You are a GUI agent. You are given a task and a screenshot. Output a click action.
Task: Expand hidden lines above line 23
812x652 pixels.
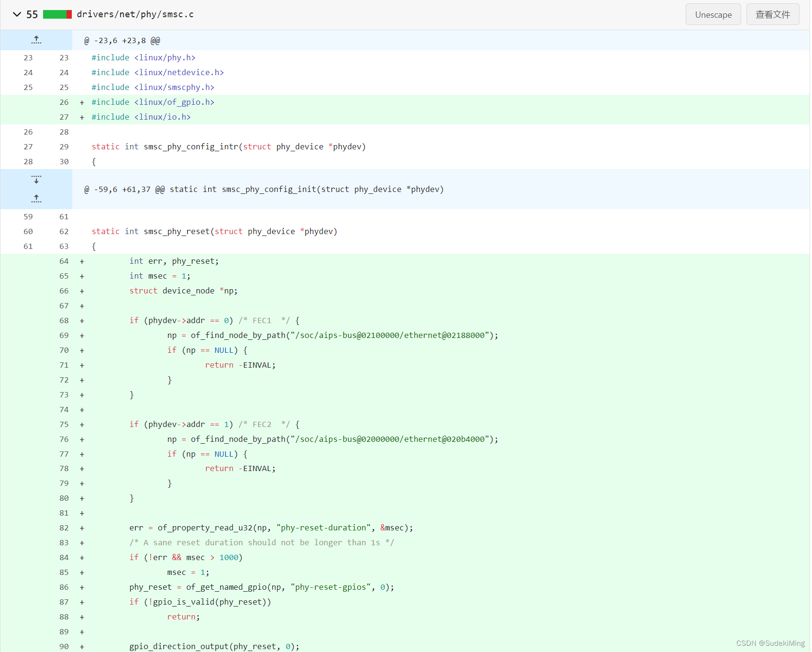pyautogui.click(x=36, y=40)
